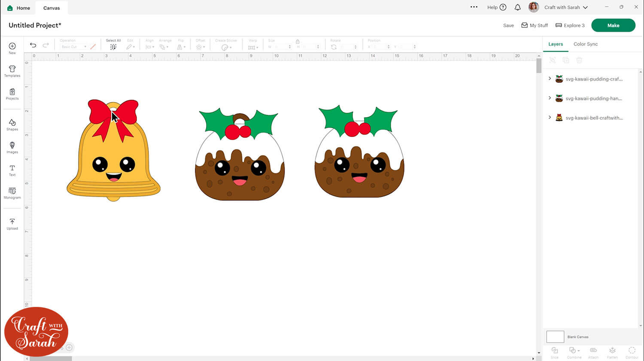The width and height of the screenshot is (644, 361).
Task: Click the Blank Canvas color swatch
Action: pos(555,337)
